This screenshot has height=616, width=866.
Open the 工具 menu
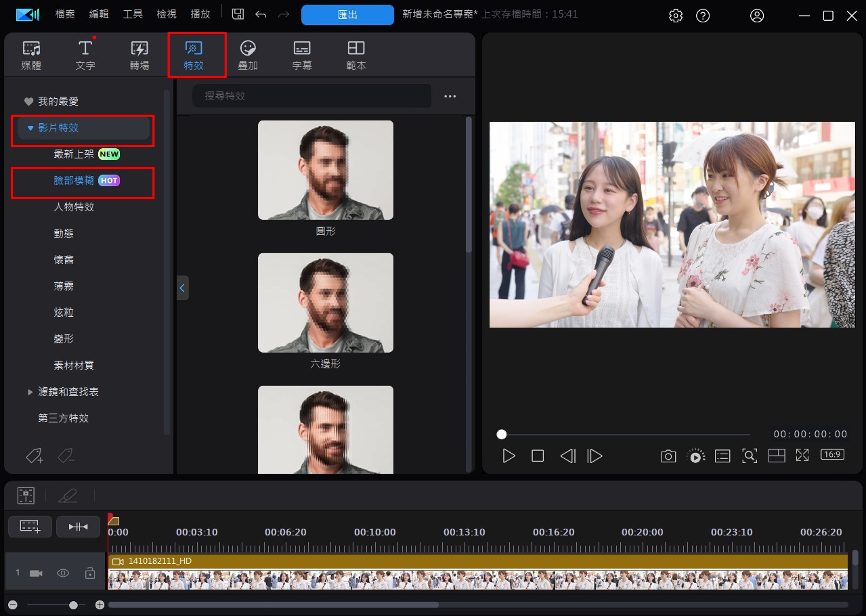click(132, 14)
